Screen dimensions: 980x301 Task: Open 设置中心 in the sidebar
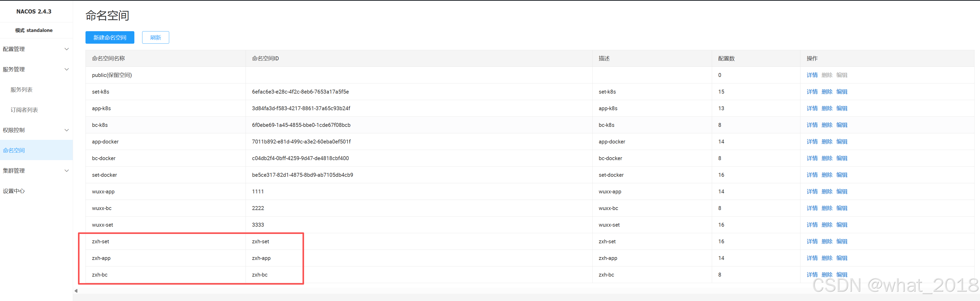click(x=14, y=191)
